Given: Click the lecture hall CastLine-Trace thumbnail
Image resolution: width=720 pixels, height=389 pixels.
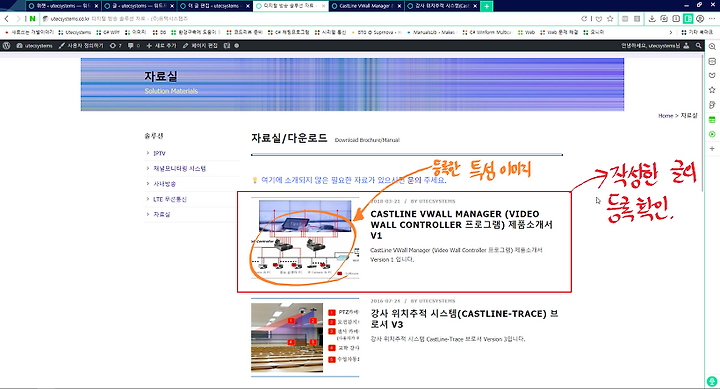Looking at the screenshot, I should 305,338.
